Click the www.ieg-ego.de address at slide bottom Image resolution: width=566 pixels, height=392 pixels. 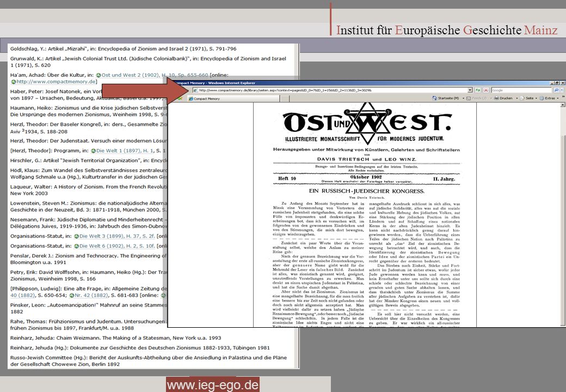click(213, 385)
